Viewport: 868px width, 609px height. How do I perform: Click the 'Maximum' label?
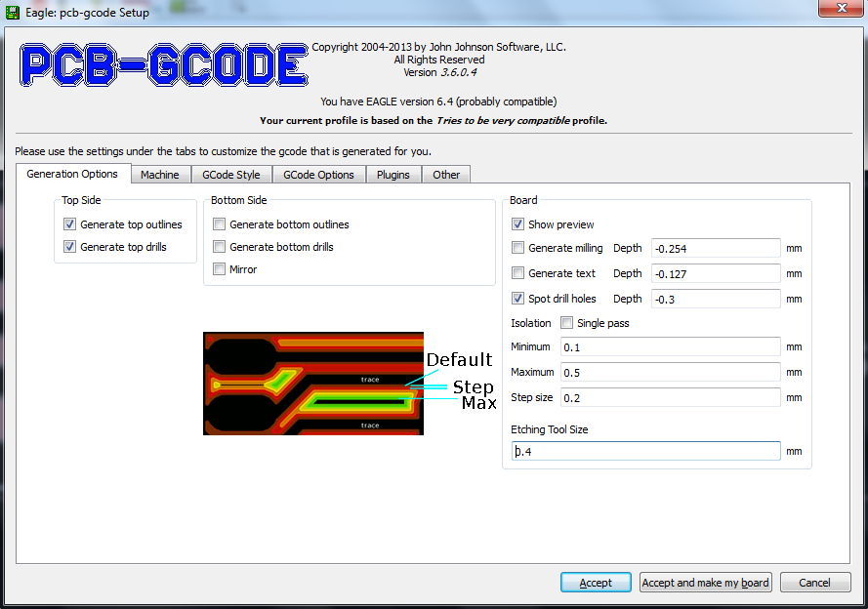tap(532, 372)
